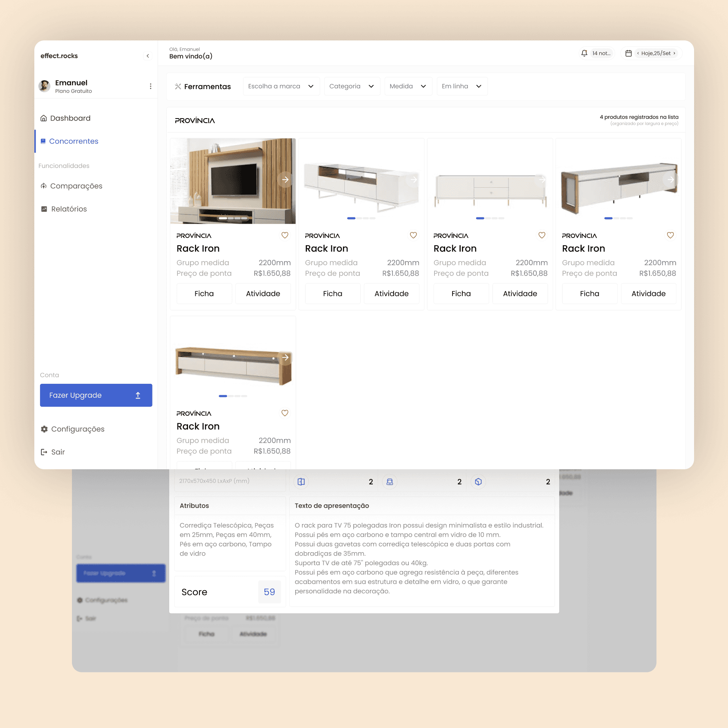Go to previous date arrow
Screen dimensions: 728x728
click(x=638, y=53)
